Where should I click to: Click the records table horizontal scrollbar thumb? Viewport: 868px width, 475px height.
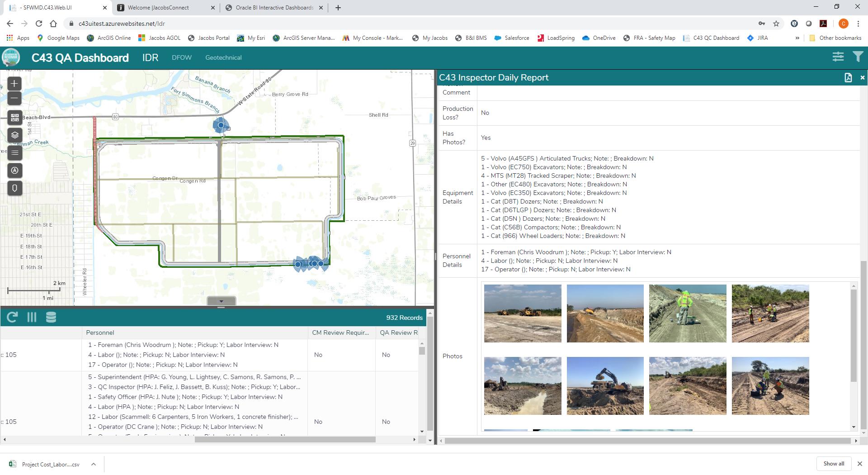tap(285, 440)
